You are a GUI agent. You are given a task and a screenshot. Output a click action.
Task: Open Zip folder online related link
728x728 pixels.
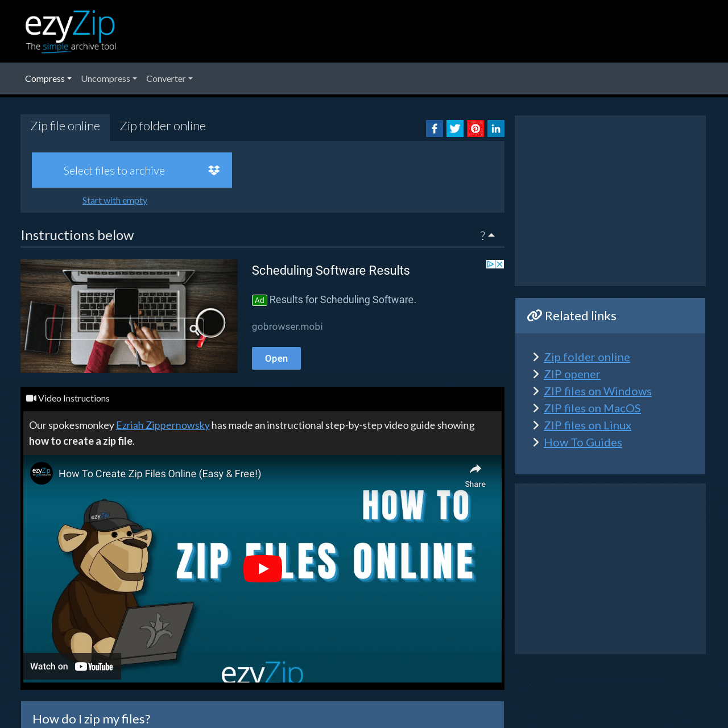click(x=587, y=357)
